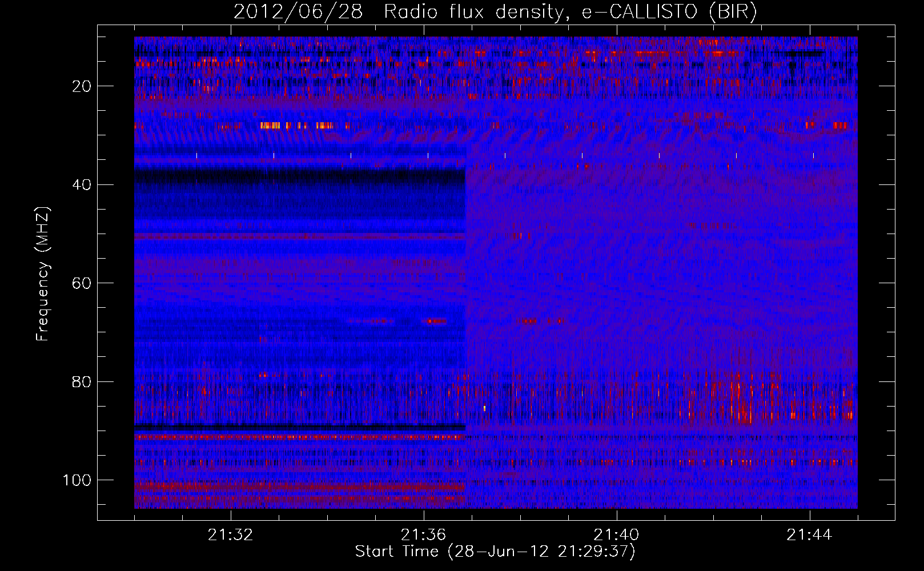Click the '21:36' time tick label
This screenshot has width=924, height=571.
pos(424,535)
